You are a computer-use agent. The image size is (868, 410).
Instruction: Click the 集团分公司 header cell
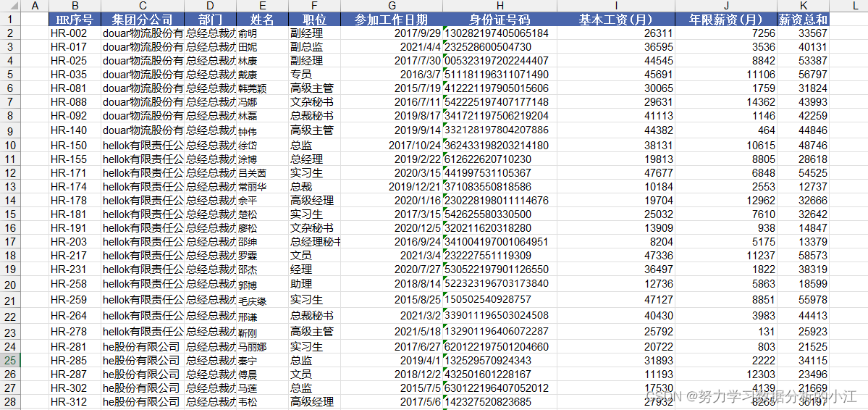pos(143,20)
